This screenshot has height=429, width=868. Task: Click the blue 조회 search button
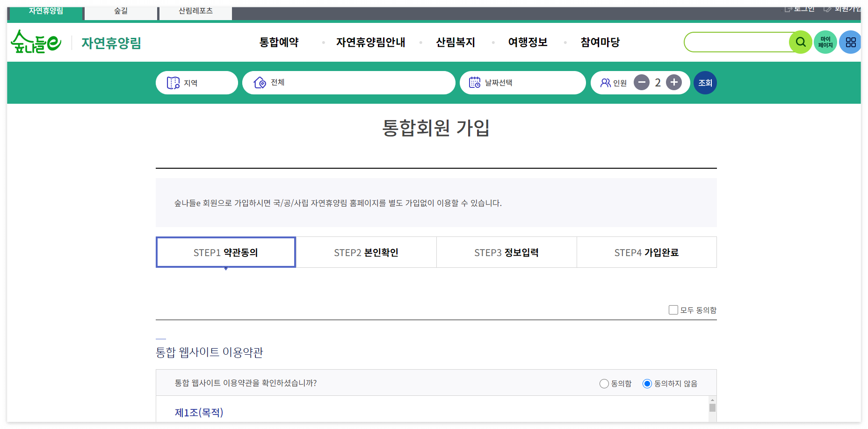click(705, 83)
